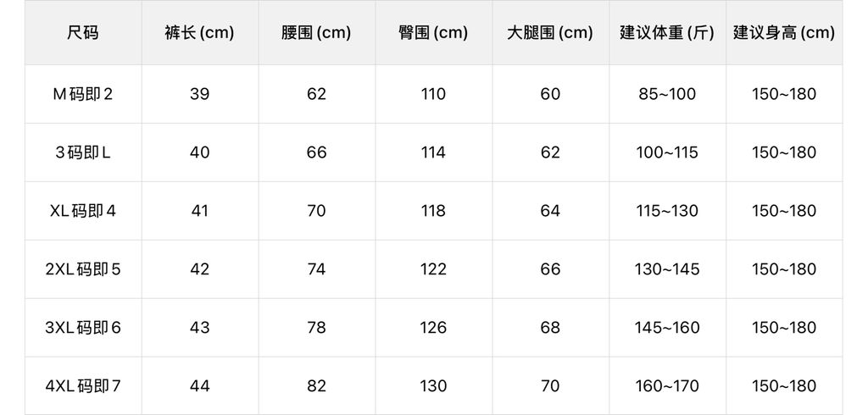Screen dimensions: 868x415
Task: Click the 建议身高 (cm) header
Action: [784, 33]
